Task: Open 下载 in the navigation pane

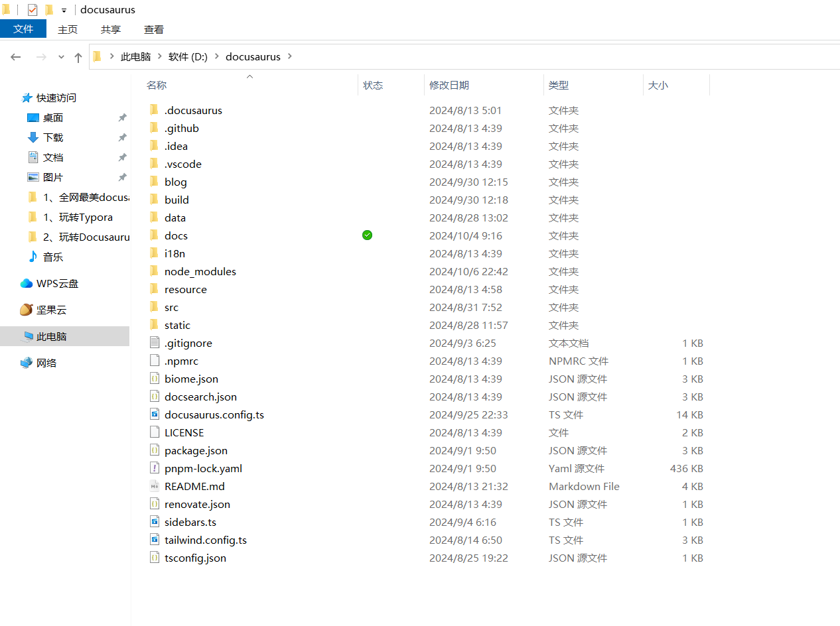Action: click(x=53, y=137)
